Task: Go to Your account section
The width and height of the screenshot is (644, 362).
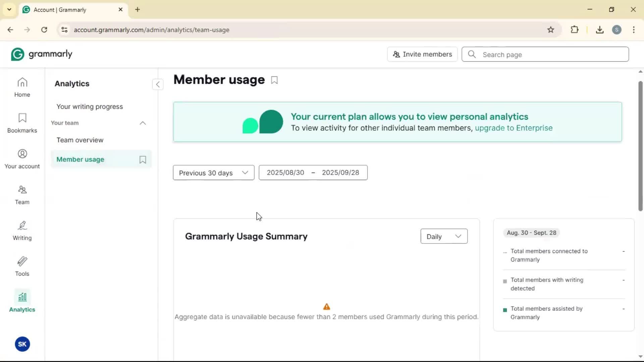Action: [x=22, y=159]
